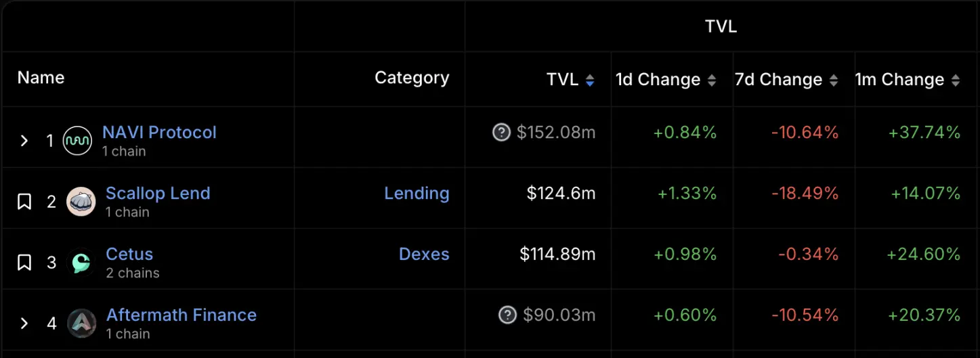Screen dimensions: 980x358
Task: Open the NAVI Protocol link
Action: pyautogui.click(x=159, y=132)
